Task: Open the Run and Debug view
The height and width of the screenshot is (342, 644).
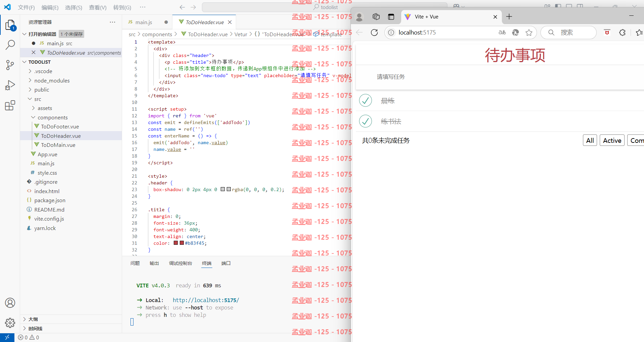Action: coord(10,85)
